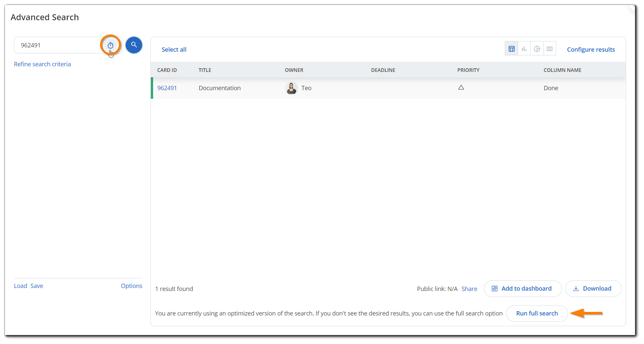Click the Run full search button
This screenshot has width=644, height=344.
537,313
